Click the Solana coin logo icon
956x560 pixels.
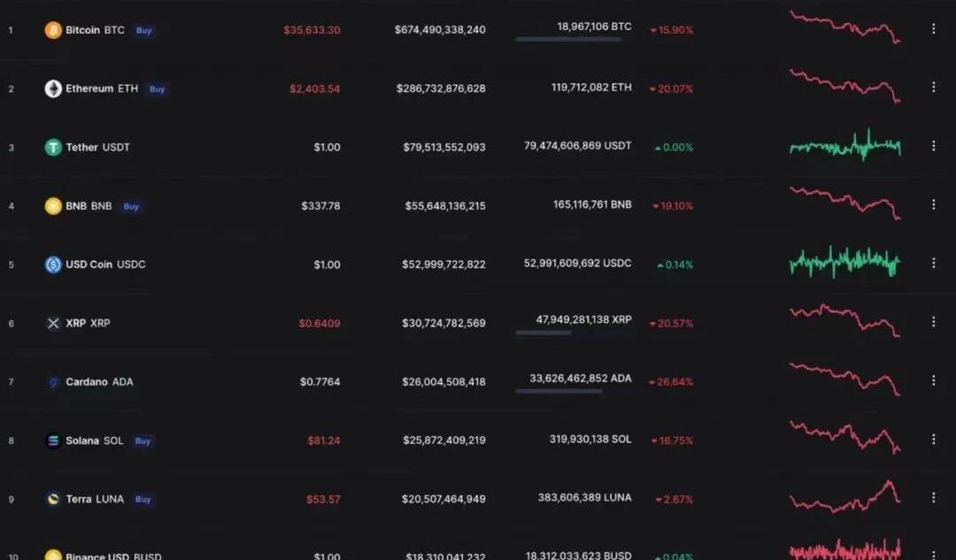[x=53, y=441]
